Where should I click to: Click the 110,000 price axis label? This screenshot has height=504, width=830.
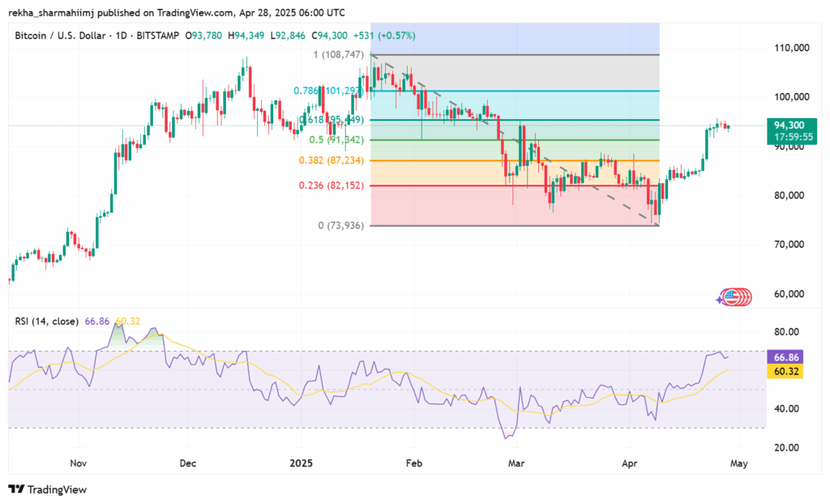point(791,48)
